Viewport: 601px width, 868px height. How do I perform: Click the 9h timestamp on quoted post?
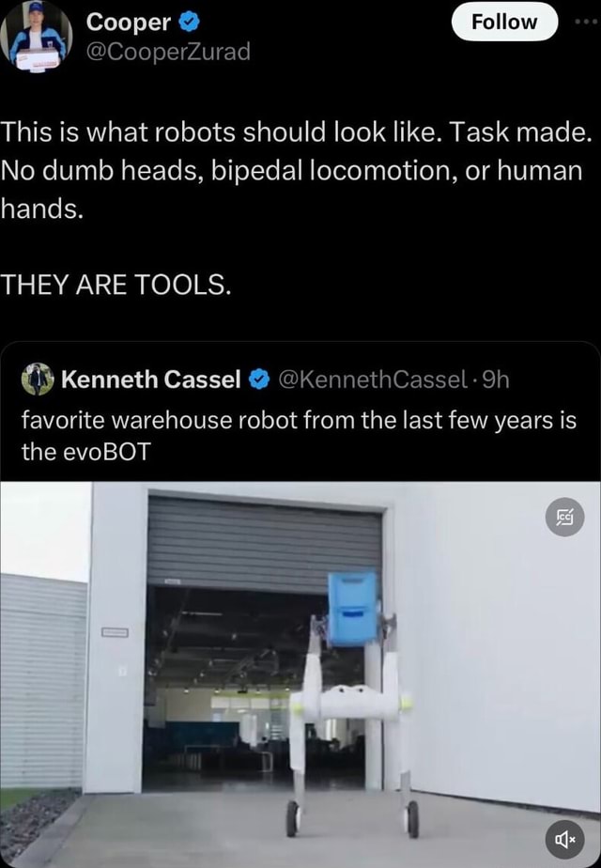(x=495, y=380)
